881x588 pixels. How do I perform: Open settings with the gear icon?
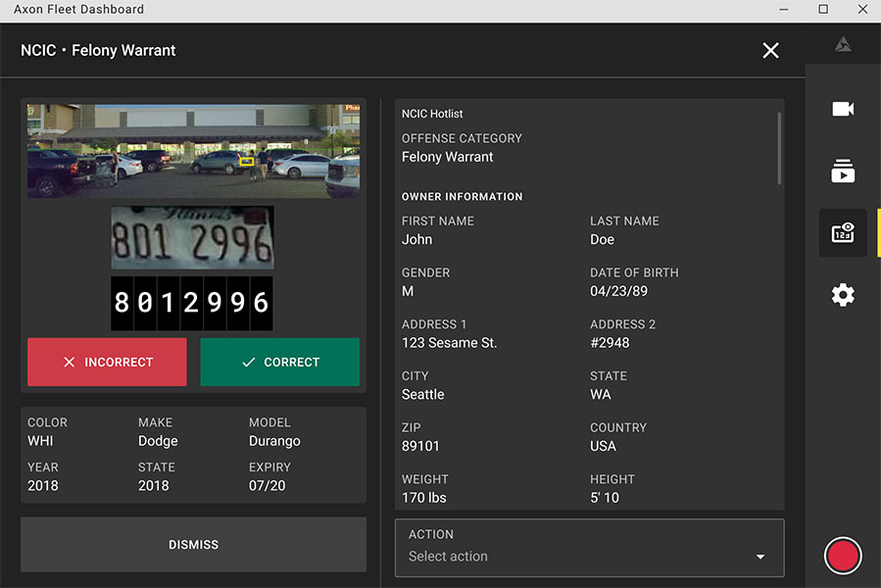pos(843,295)
